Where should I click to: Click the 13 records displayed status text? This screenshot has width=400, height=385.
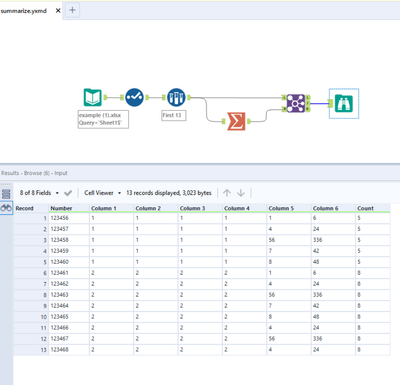point(169,193)
